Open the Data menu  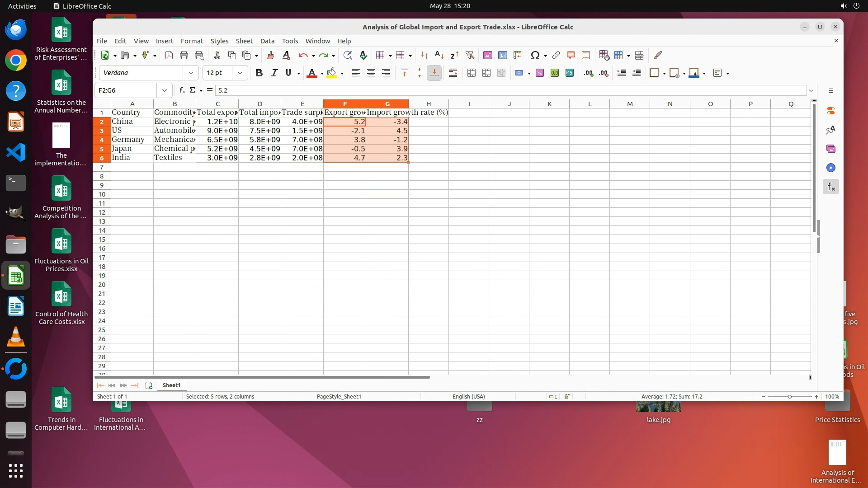pos(267,41)
